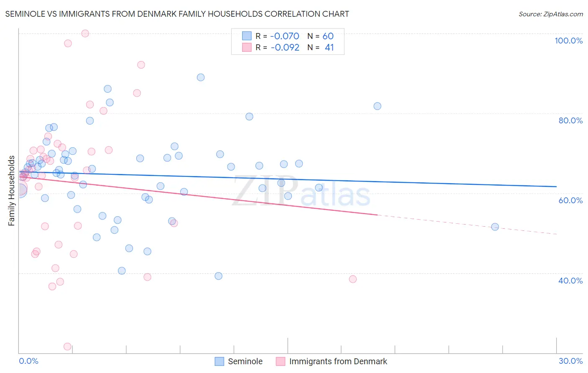Open the ZipAtlas.com source link
Viewport: 588px width, 373px height.
[551, 14]
